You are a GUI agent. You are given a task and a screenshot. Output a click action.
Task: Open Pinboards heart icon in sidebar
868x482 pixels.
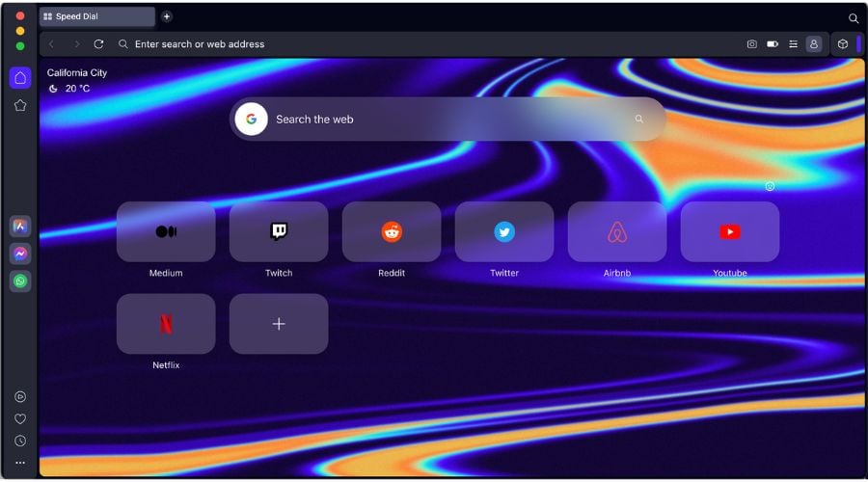(20, 419)
